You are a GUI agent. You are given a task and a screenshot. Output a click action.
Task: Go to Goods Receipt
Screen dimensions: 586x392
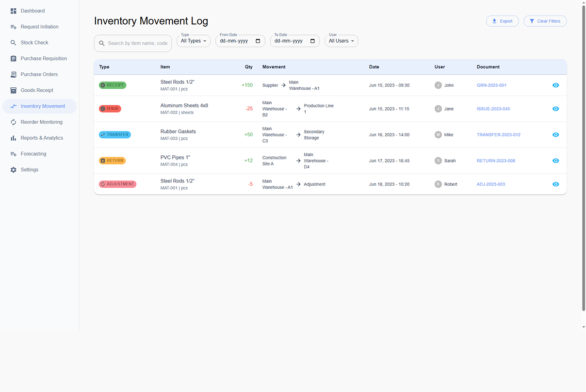[39, 90]
